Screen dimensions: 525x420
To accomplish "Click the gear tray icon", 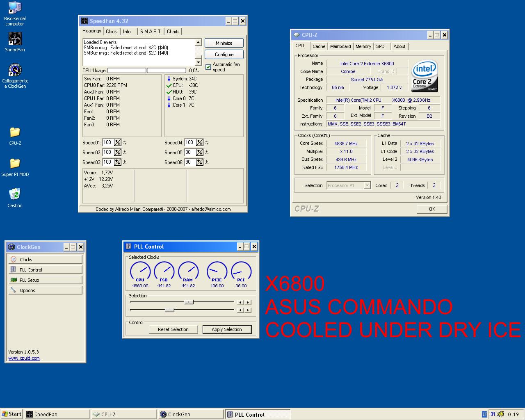I will (500, 414).
